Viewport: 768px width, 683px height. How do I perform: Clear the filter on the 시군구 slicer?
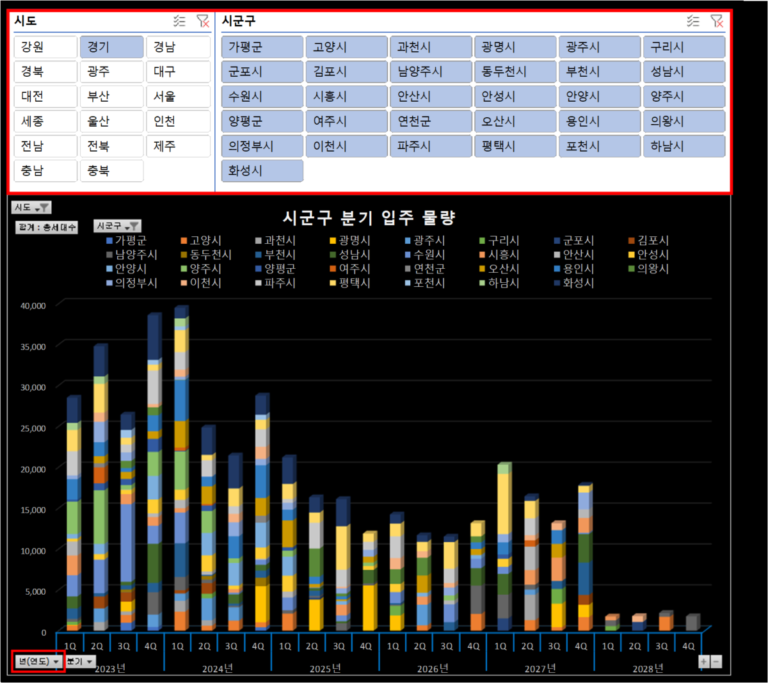[x=716, y=20]
